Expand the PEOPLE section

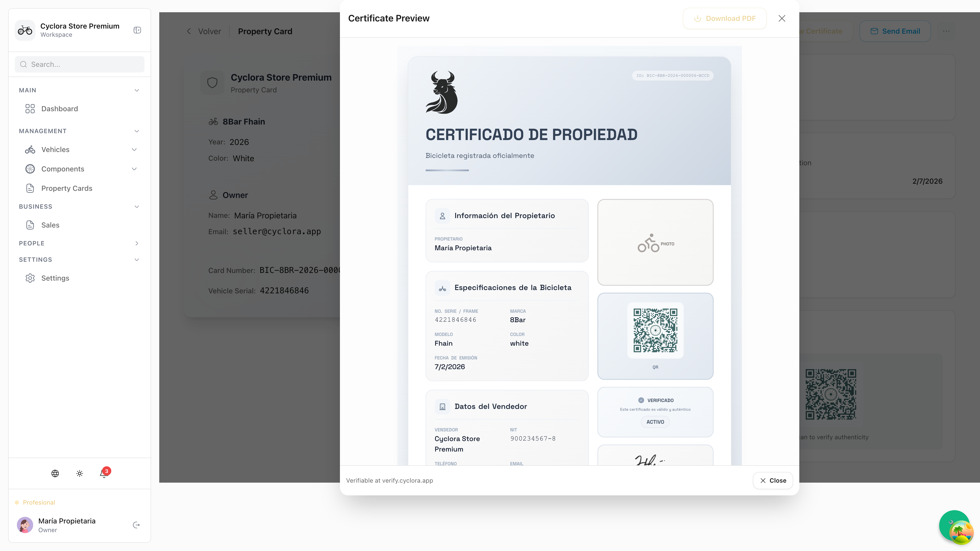pyautogui.click(x=136, y=243)
